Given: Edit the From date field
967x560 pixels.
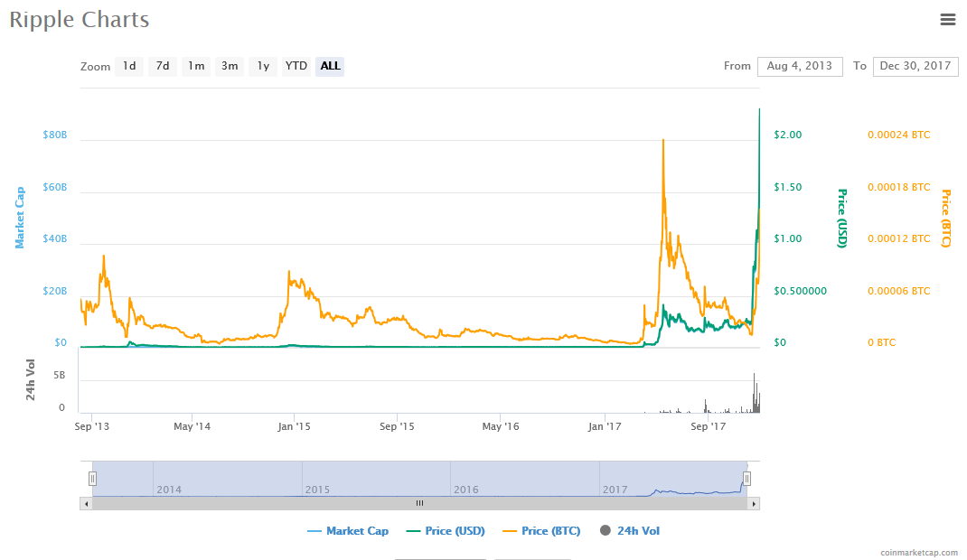Looking at the screenshot, I should pos(800,66).
